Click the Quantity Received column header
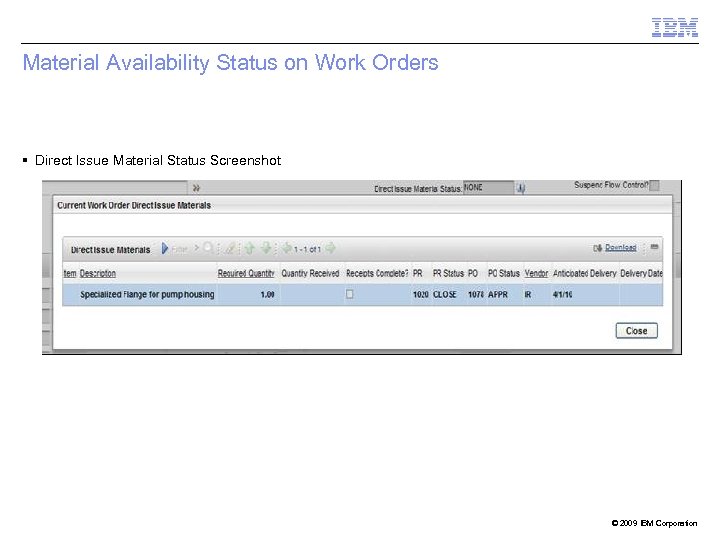 point(310,273)
